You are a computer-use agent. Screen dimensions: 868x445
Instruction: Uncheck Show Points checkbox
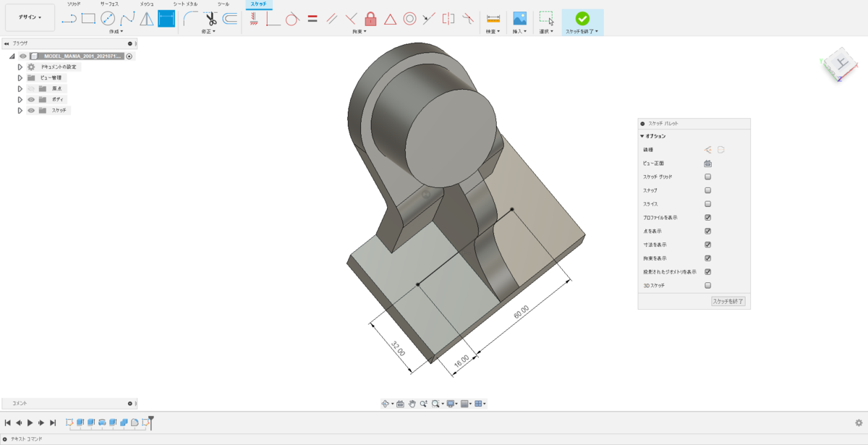tap(708, 231)
